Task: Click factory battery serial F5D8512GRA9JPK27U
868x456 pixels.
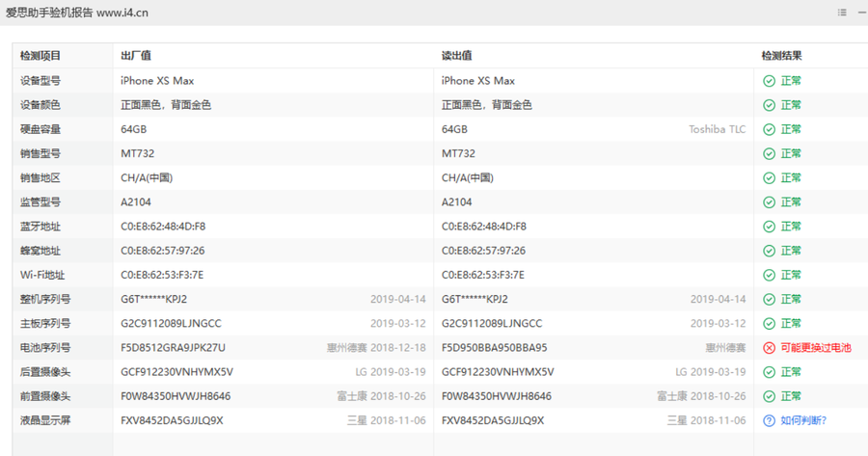Action: coord(174,347)
